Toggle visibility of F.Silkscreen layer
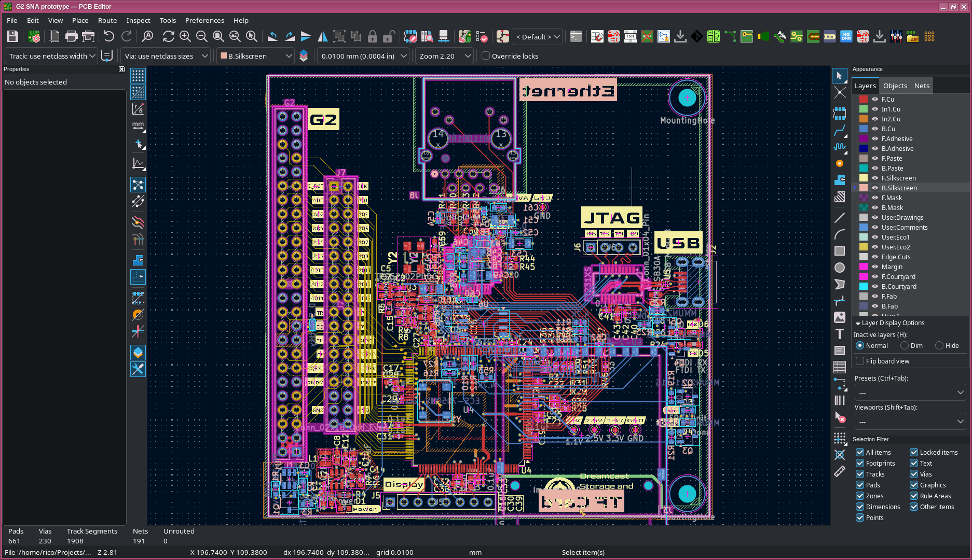 [x=875, y=178]
